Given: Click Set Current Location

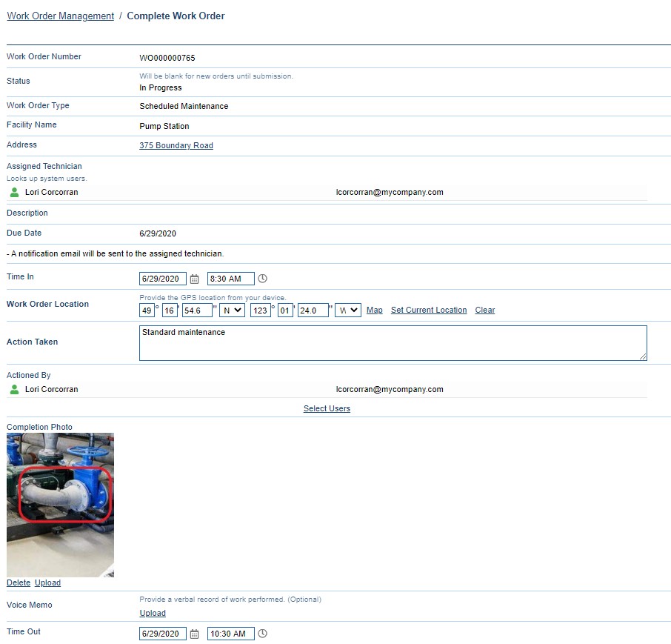Looking at the screenshot, I should pyautogui.click(x=428, y=310).
